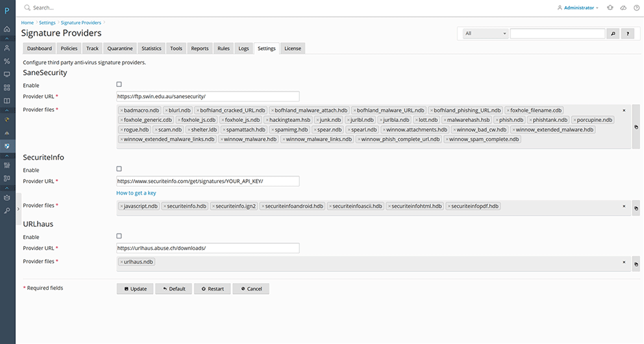644x344 pixels.
Task: Click icon button right of URLhaus files field
Action: coord(636,265)
